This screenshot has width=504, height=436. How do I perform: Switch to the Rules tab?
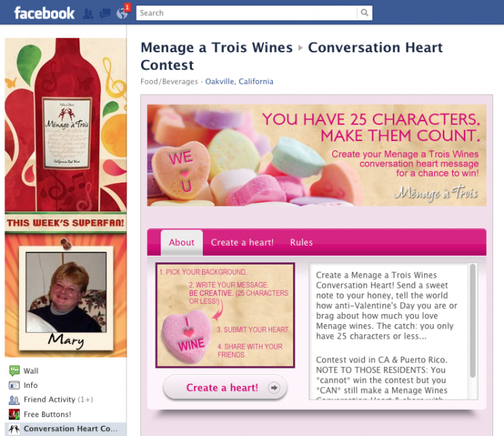coord(301,243)
